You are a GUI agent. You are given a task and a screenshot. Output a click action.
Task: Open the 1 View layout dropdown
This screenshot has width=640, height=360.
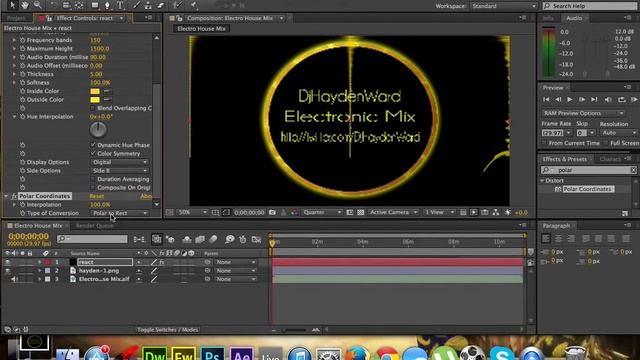[x=439, y=212]
